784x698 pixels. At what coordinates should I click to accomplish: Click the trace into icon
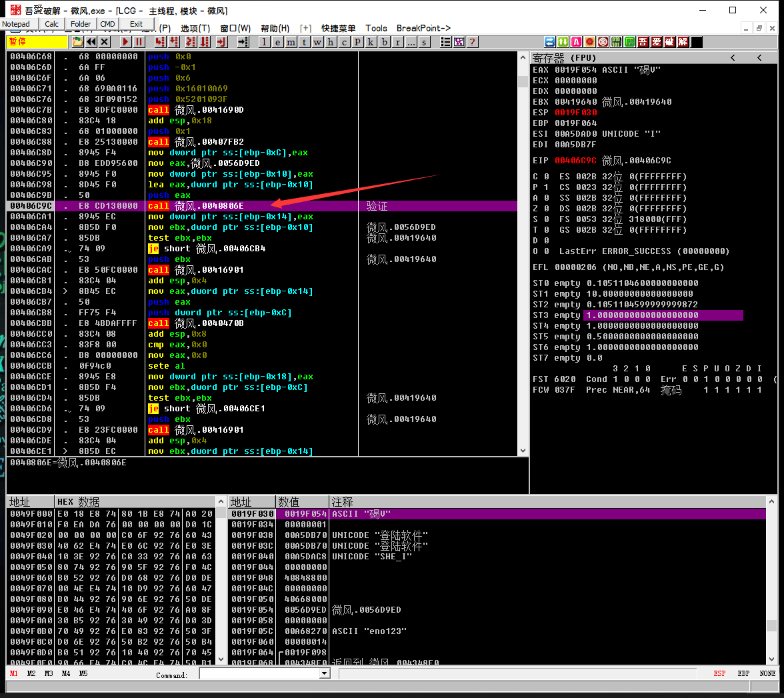(191, 42)
